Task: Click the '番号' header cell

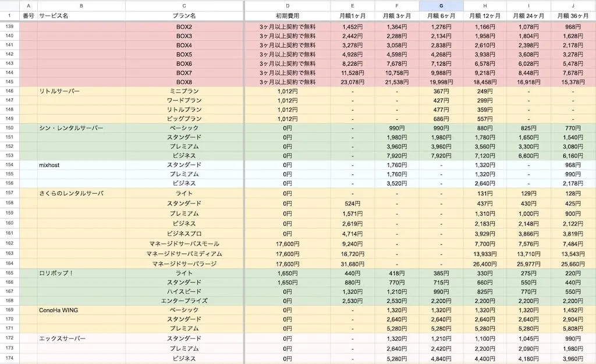Action: pyautogui.click(x=28, y=16)
